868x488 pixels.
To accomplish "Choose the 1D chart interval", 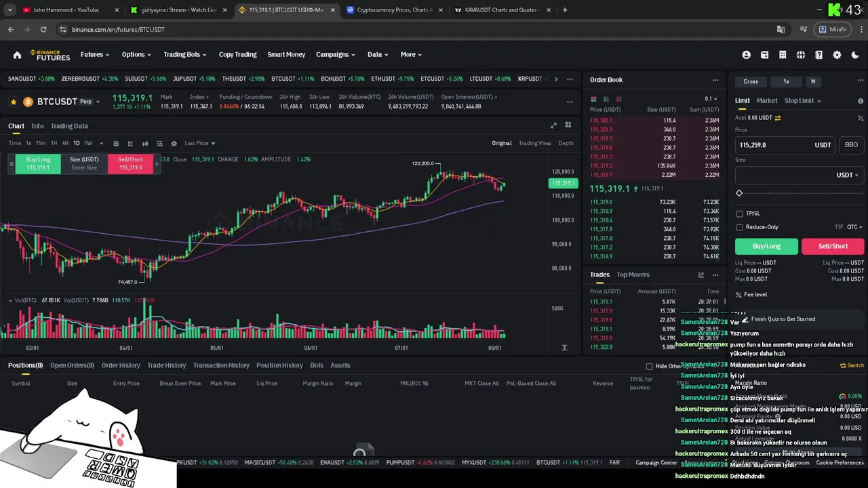I will pos(77,144).
